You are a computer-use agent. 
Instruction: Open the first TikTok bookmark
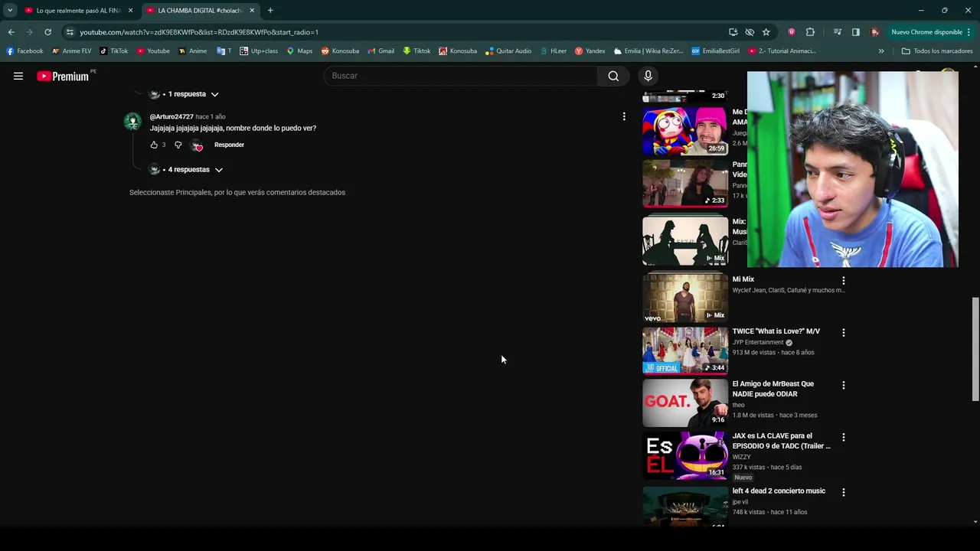coord(114,51)
